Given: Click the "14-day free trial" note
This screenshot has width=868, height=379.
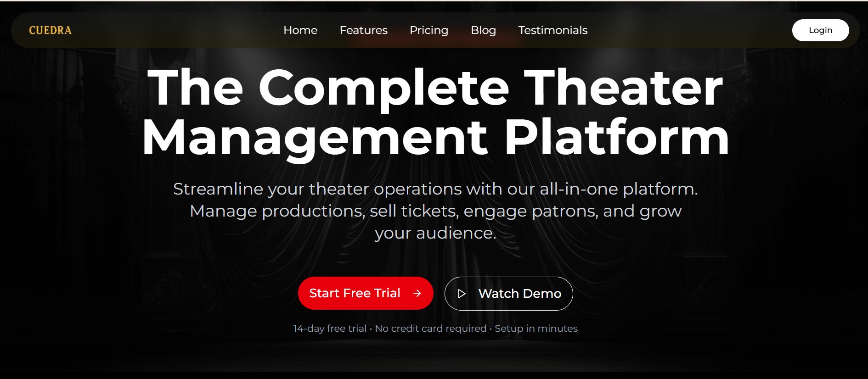Looking at the screenshot, I should click(x=330, y=329).
